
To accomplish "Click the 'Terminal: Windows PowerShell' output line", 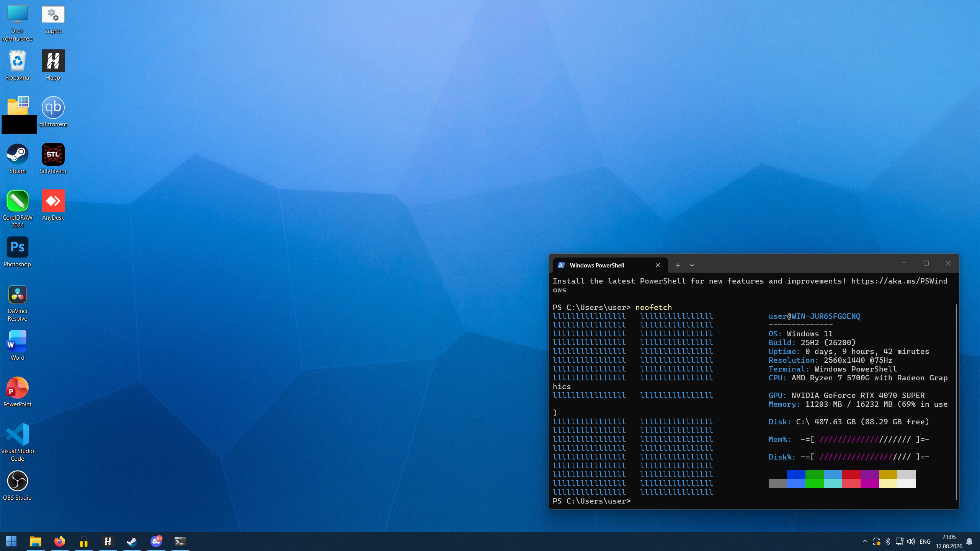I will pyautogui.click(x=833, y=369).
